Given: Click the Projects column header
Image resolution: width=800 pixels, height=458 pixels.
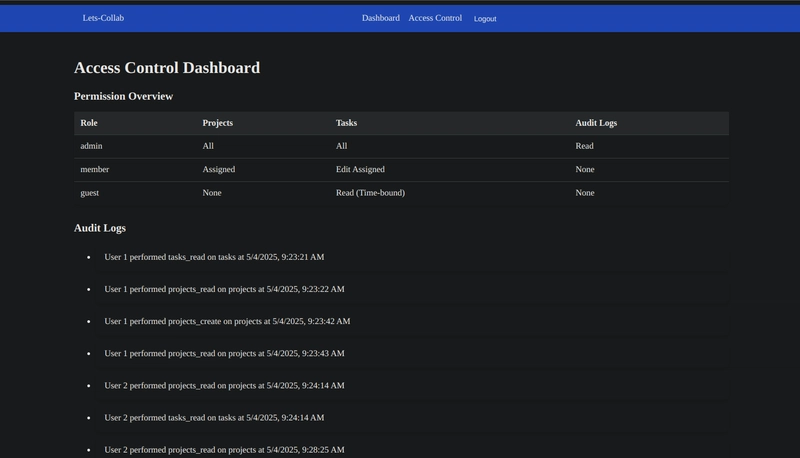Looking at the screenshot, I should point(217,123).
